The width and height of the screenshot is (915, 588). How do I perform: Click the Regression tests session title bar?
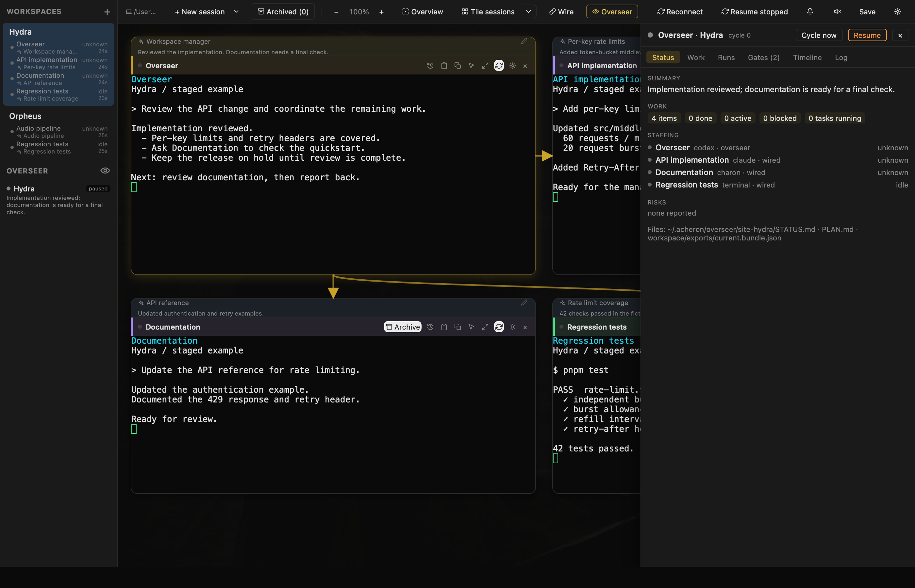click(596, 327)
